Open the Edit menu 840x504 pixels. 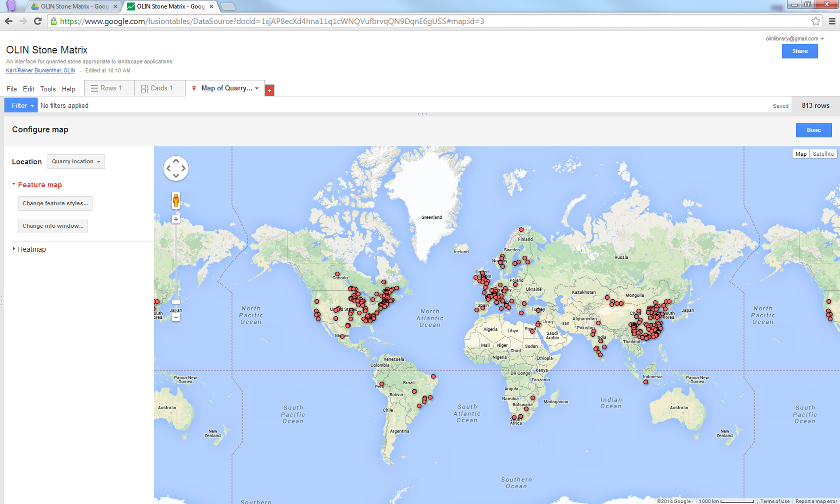pos(28,89)
